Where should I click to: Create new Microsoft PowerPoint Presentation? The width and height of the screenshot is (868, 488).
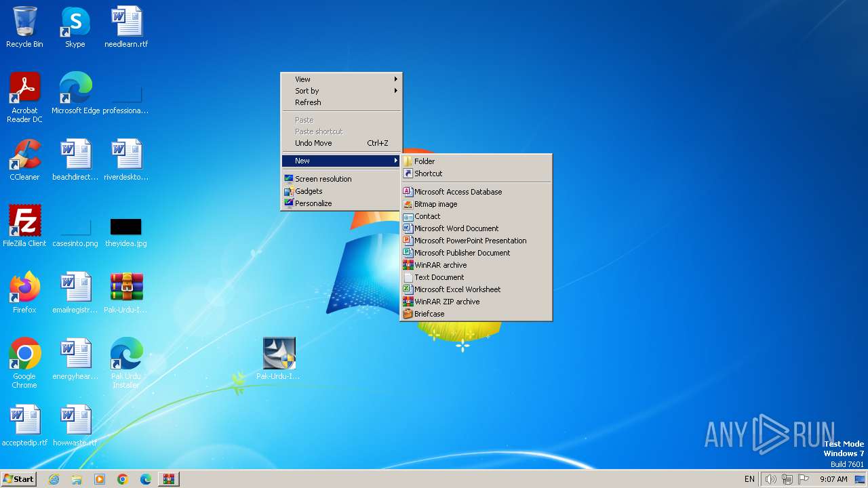476,241
